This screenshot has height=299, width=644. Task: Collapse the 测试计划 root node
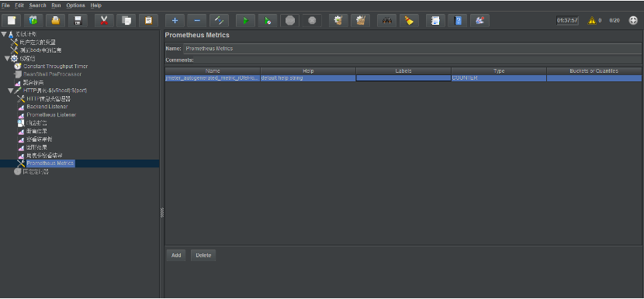pyautogui.click(x=4, y=34)
